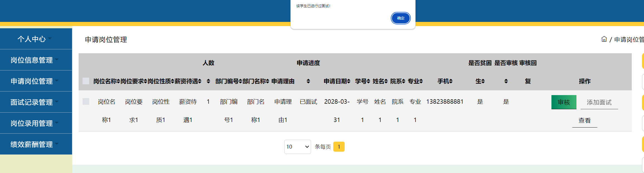Sort by the 岗位名称 column arrows
The height and width of the screenshot is (173, 644).
pyautogui.click(x=118, y=81)
